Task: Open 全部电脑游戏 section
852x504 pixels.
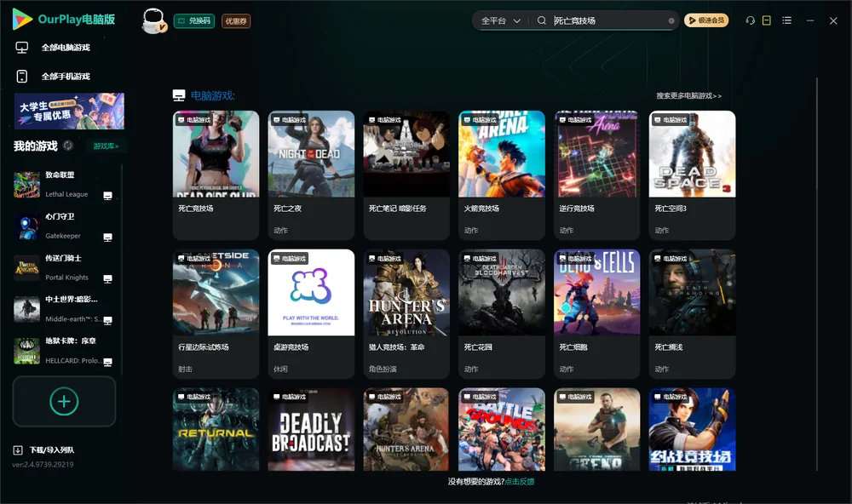Action: pos(66,48)
